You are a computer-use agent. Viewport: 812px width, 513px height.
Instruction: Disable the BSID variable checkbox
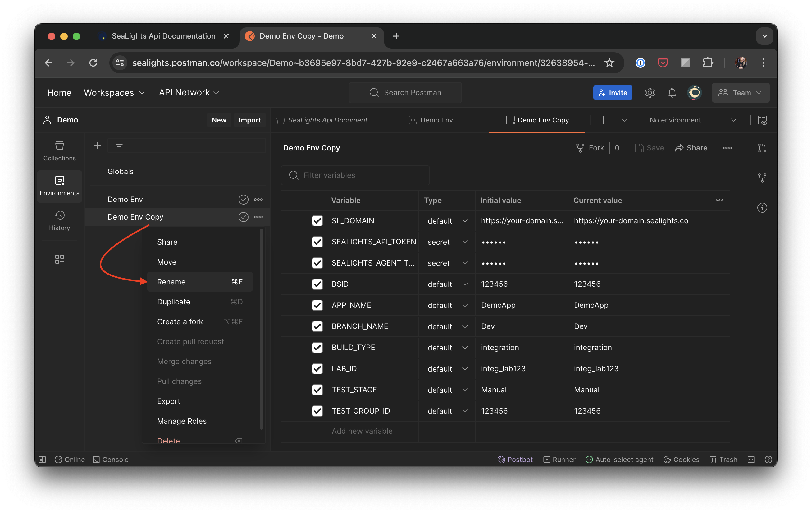pyautogui.click(x=317, y=284)
